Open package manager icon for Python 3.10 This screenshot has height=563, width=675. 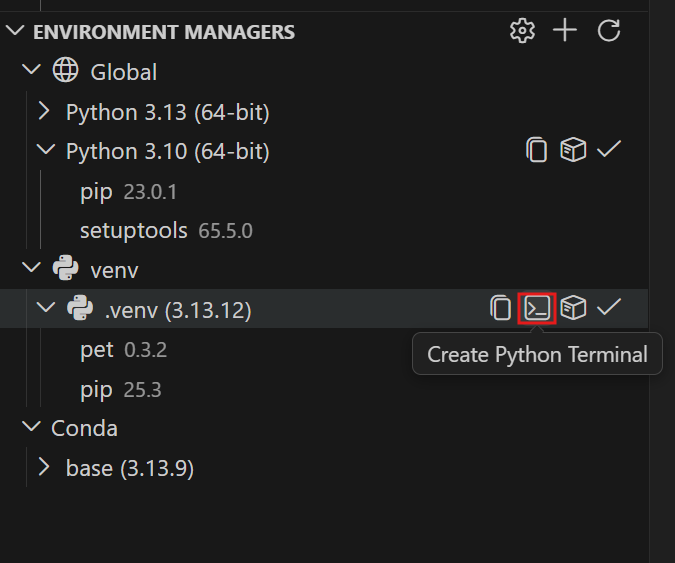click(x=573, y=151)
